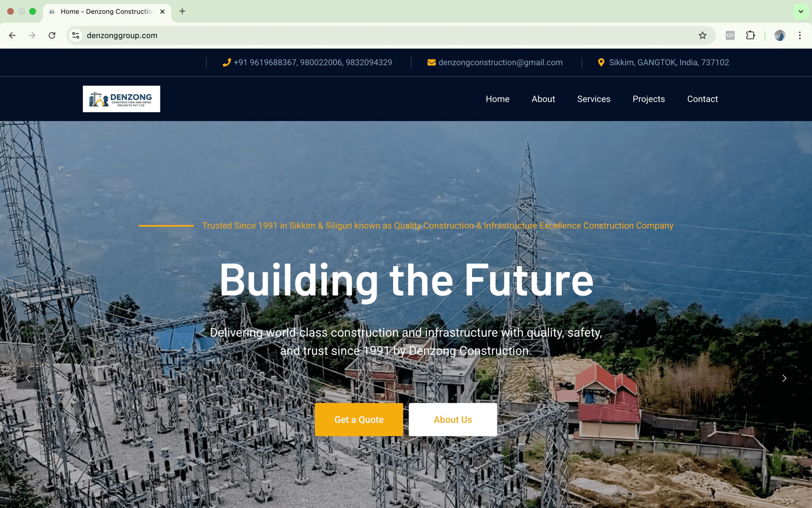Open a new browser tab
The width and height of the screenshot is (812, 508).
pyautogui.click(x=182, y=11)
